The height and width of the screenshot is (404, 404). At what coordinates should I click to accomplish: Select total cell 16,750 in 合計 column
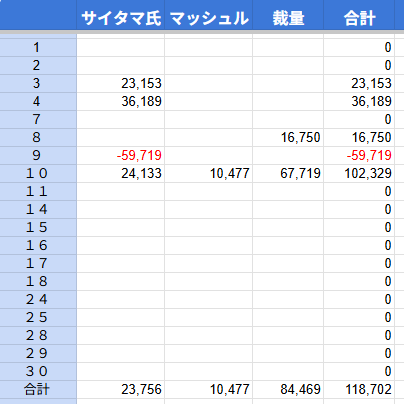click(x=359, y=137)
